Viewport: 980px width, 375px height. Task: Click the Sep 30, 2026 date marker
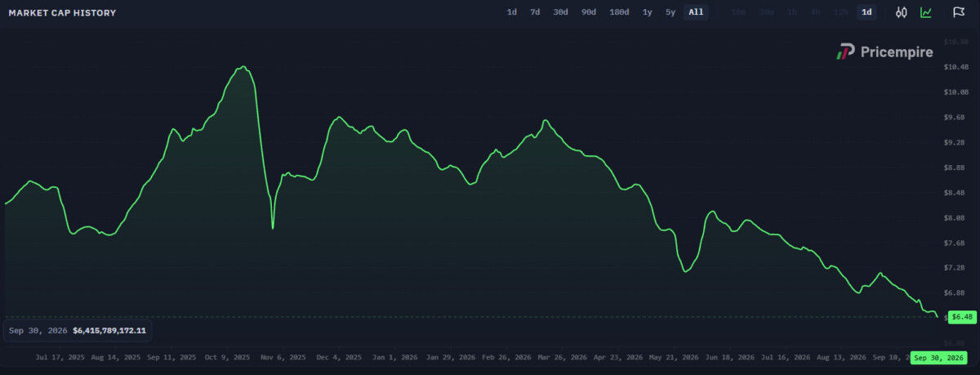point(939,358)
